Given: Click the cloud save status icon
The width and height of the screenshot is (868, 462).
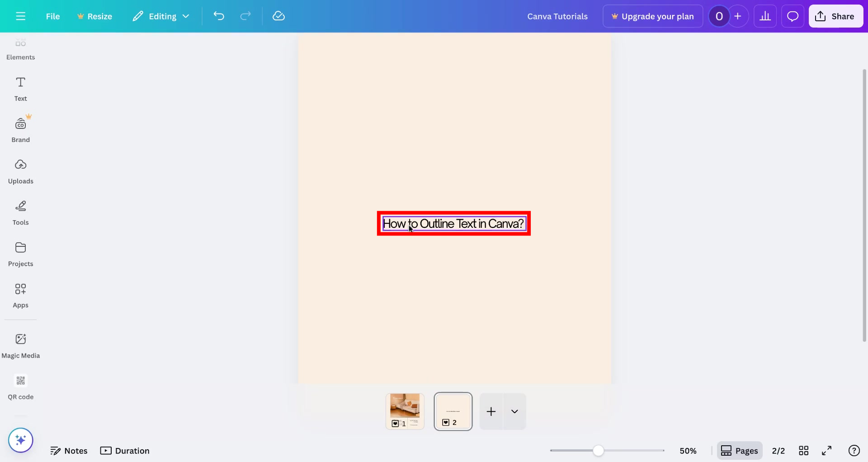Looking at the screenshot, I should (x=278, y=16).
